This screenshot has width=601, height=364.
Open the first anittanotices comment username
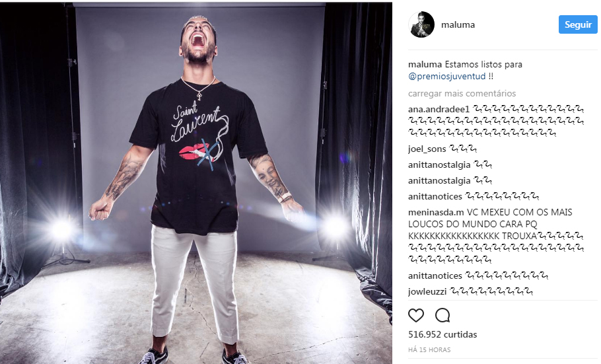point(435,196)
